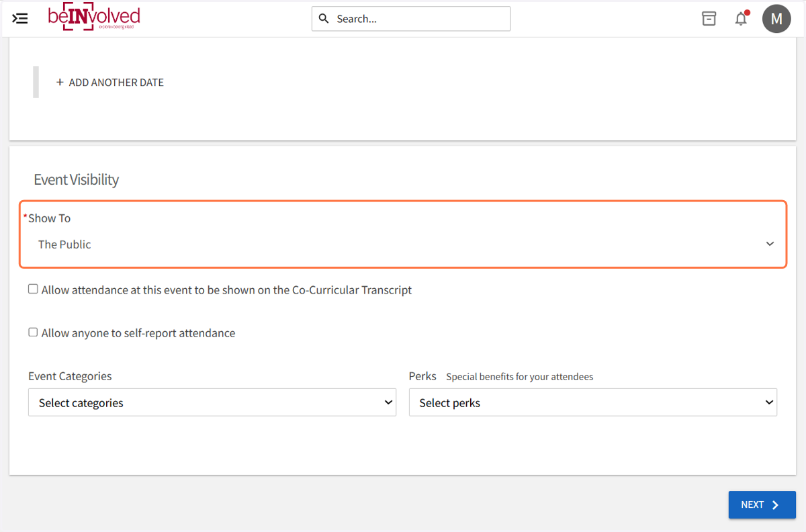
Task: Click the Next button
Action: (x=762, y=505)
